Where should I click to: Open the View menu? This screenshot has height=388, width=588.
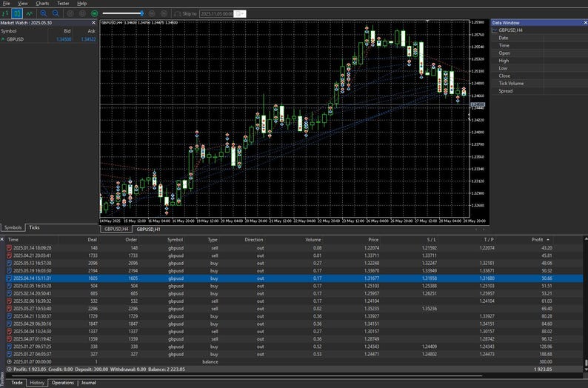coord(23,4)
